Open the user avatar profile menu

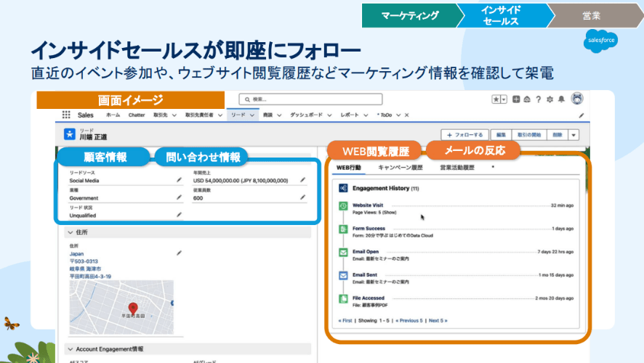point(577,99)
